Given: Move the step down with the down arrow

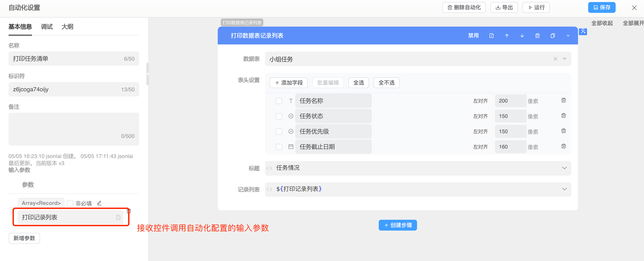Looking at the screenshot, I should pos(522,36).
